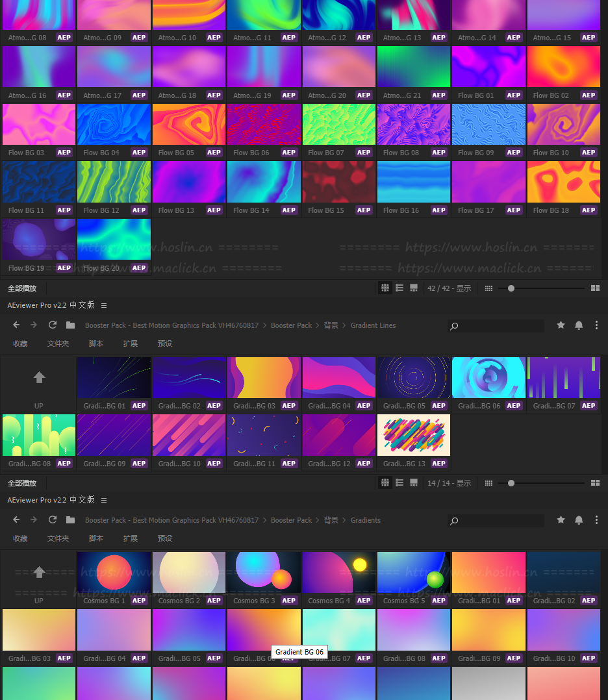Image resolution: width=608 pixels, height=700 pixels.
Task: Select 预设 tab in Gradients panel
Action: (x=165, y=538)
